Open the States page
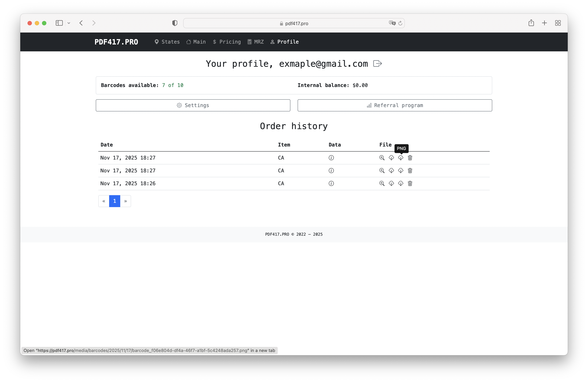The image size is (588, 382). tap(167, 42)
